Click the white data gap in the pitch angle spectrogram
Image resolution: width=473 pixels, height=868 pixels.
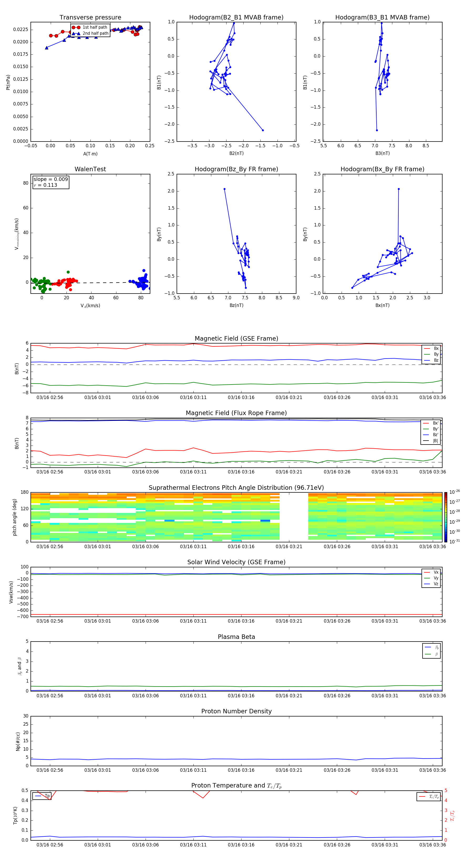click(294, 517)
